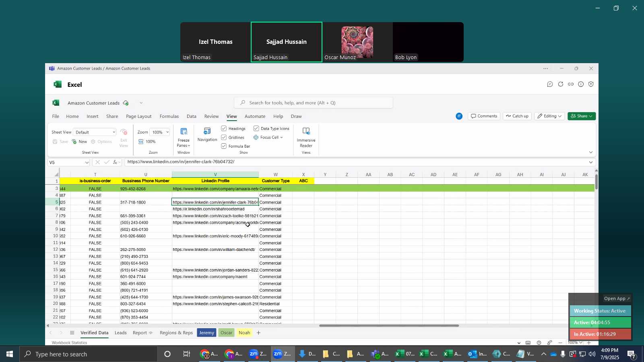Open the info icon in Excel header
644x362 pixels.
pyautogui.click(x=581, y=84)
